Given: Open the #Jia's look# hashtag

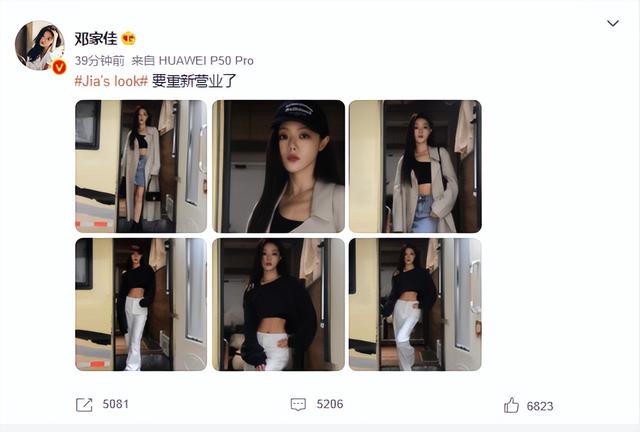Looking at the screenshot, I should click(111, 81).
